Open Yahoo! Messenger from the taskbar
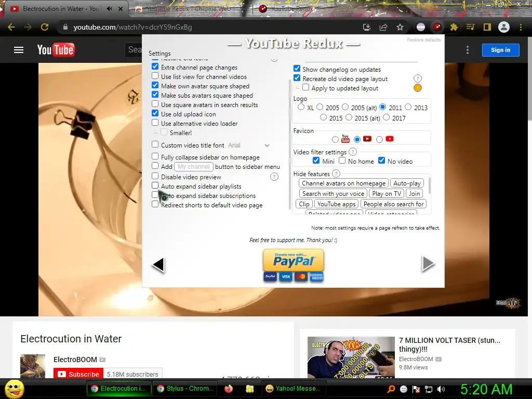The height and width of the screenshot is (399, 532). (x=293, y=389)
